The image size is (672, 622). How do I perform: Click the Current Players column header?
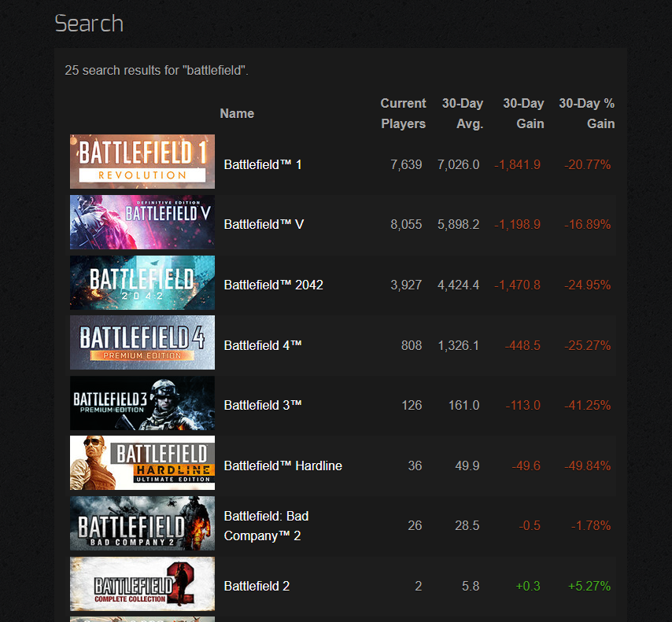[x=404, y=113]
